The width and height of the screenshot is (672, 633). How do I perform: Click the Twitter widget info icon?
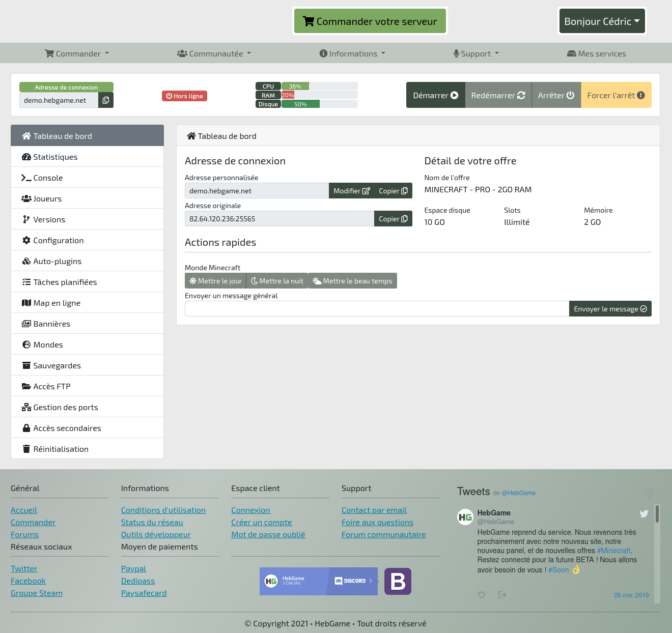tap(649, 494)
